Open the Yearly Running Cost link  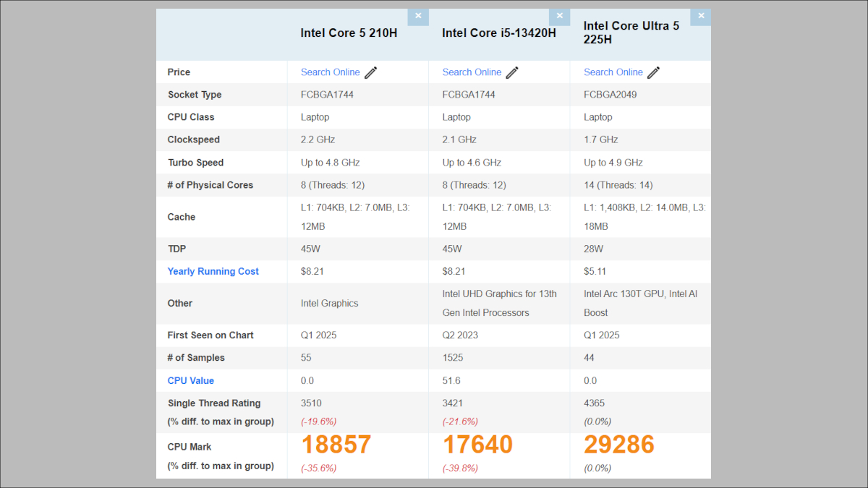tap(213, 272)
